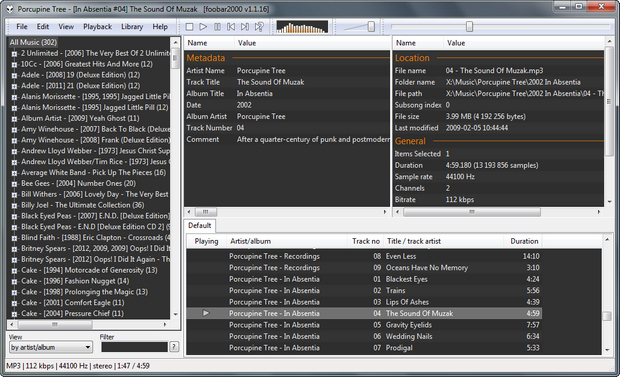Open the File menu
Viewport: 620px width, 377px height.
22,27
